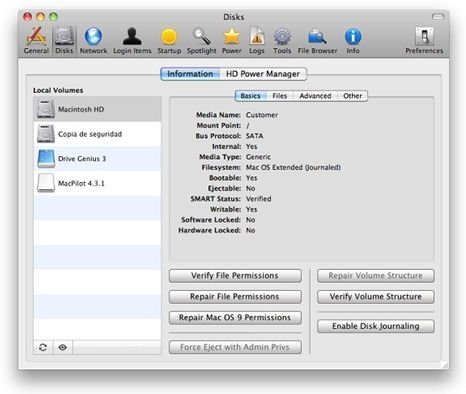Viewport: 466px width, 394px height.
Task: Click the Mount Point label
Action: (x=219, y=126)
